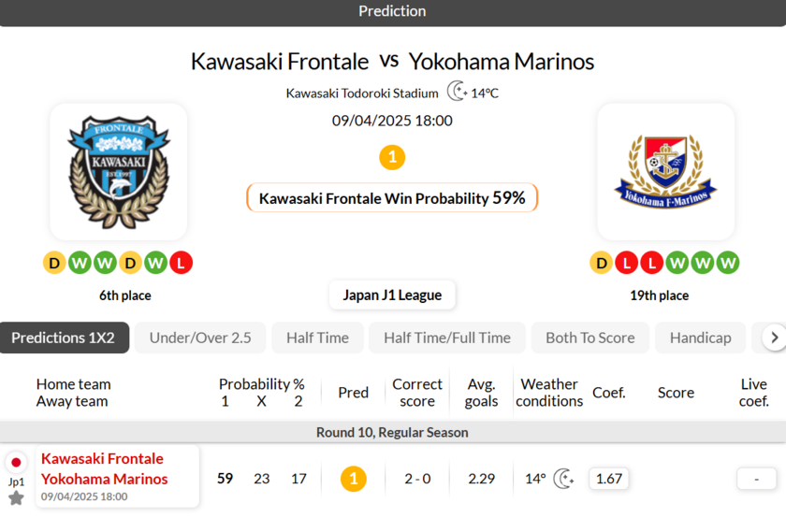Switch to the Half Time tab
Image resolution: width=786 pixels, height=532 pixels.
pos(317,338)
